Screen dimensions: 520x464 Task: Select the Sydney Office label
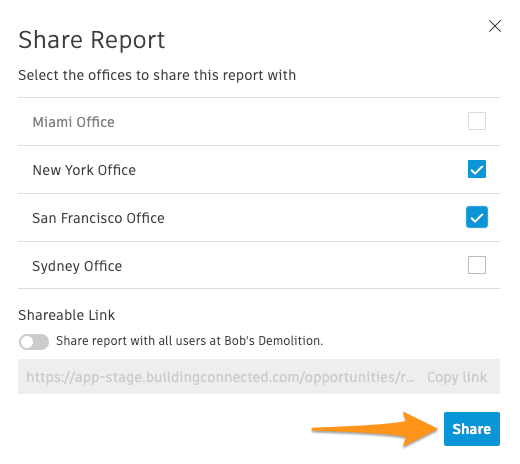click(77, 266)
